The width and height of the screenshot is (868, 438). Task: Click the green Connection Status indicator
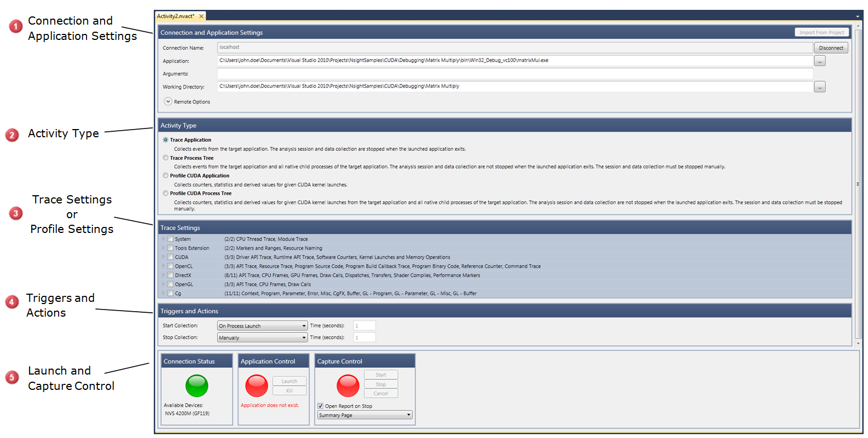(x=196, y=386)
